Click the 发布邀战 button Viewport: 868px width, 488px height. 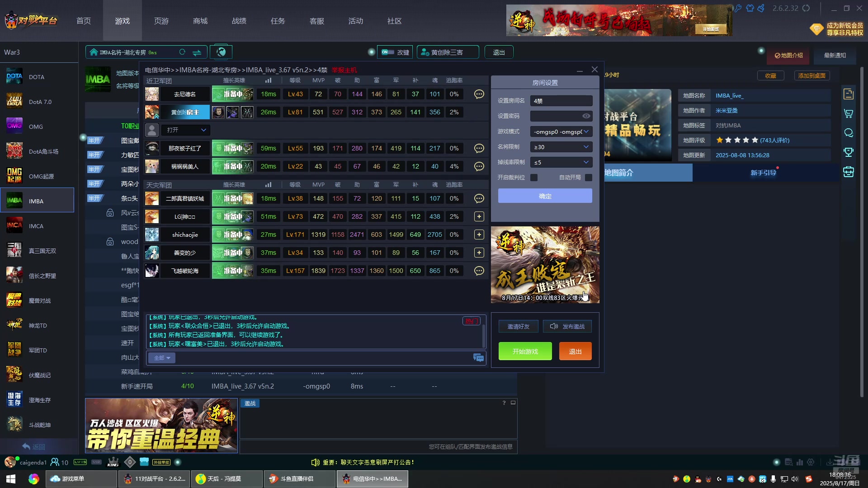point(567,326)
